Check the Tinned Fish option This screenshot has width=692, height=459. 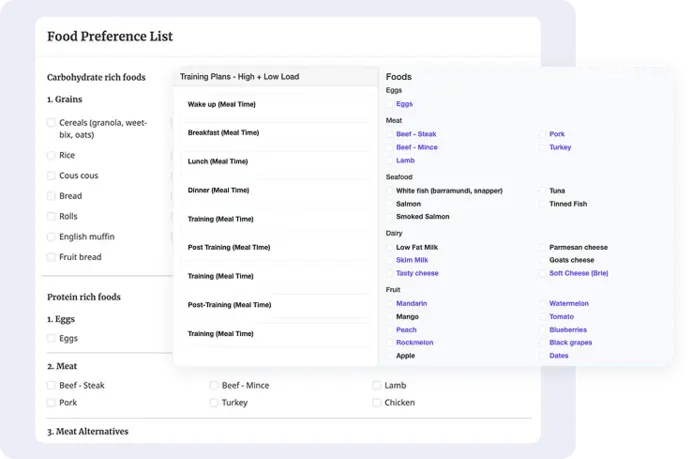[543, 204]
